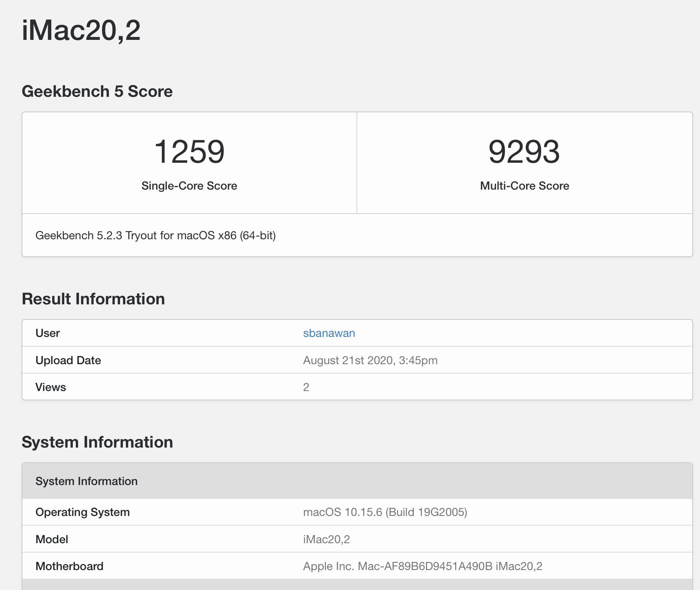Viewport: 700px width, 590px height.
Task: Select the 1259 single-core score number
Action: point(189,152)
